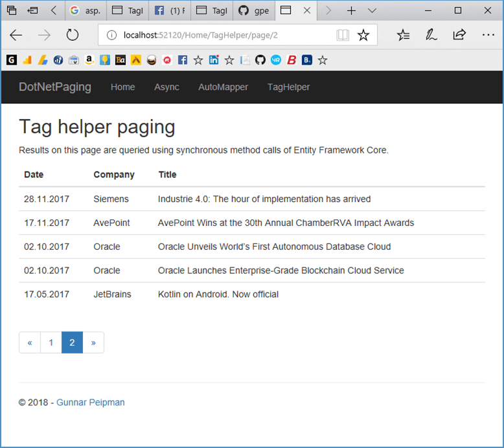Open the GitHub bookmark in favorites bar
The width and height of the screenshot is (504, 448).
coord(260,60)
